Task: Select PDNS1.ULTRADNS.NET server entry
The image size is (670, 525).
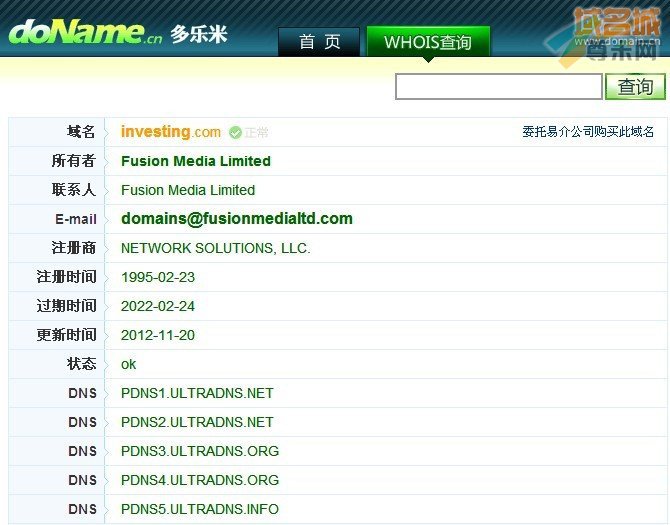Action: (197, 393)
